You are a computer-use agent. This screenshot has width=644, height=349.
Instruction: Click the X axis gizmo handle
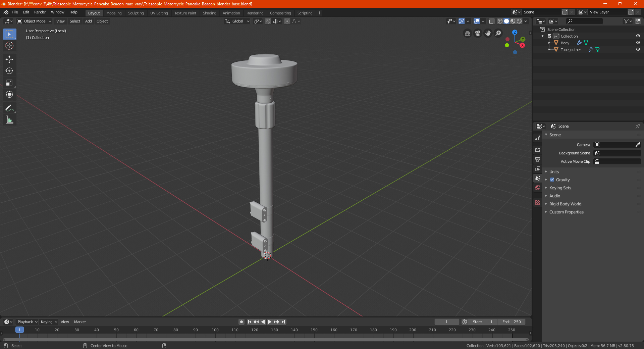point(522,45)
